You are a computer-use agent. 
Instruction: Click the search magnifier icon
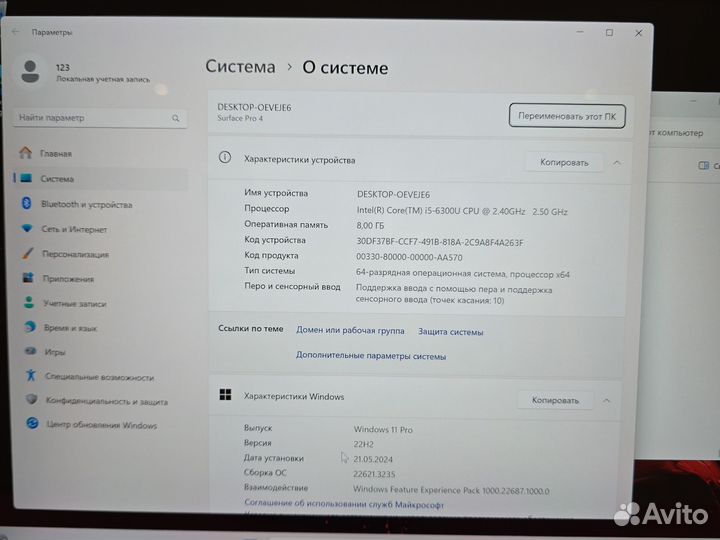pyautogui.click(x=175, y=118)
